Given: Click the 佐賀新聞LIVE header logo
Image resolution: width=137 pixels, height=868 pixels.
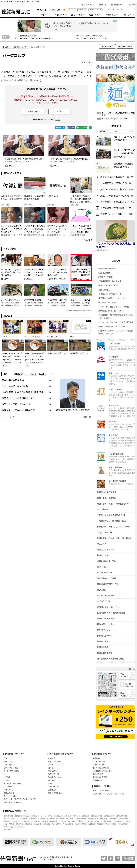Looking at the screenshot, I should click(x=16, y=12).
